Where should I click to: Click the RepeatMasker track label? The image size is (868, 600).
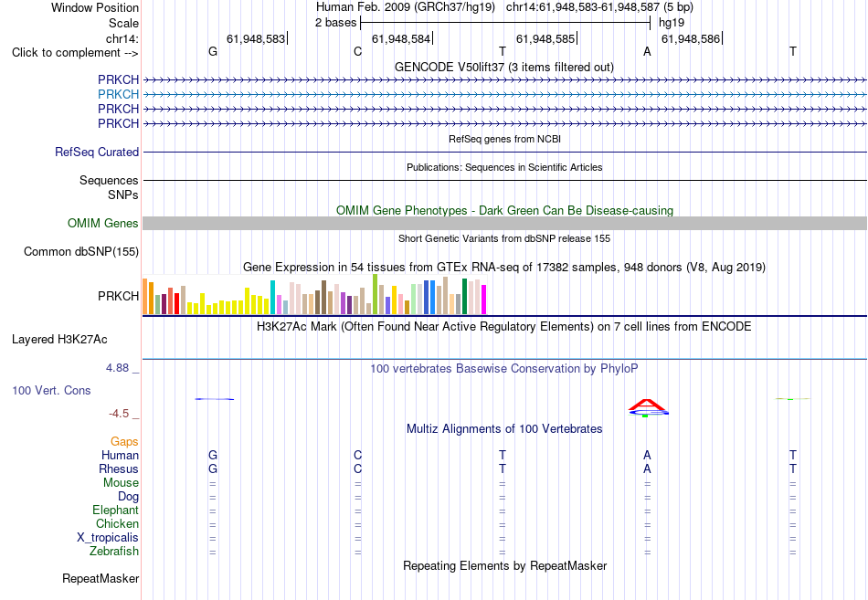(101, 578)
